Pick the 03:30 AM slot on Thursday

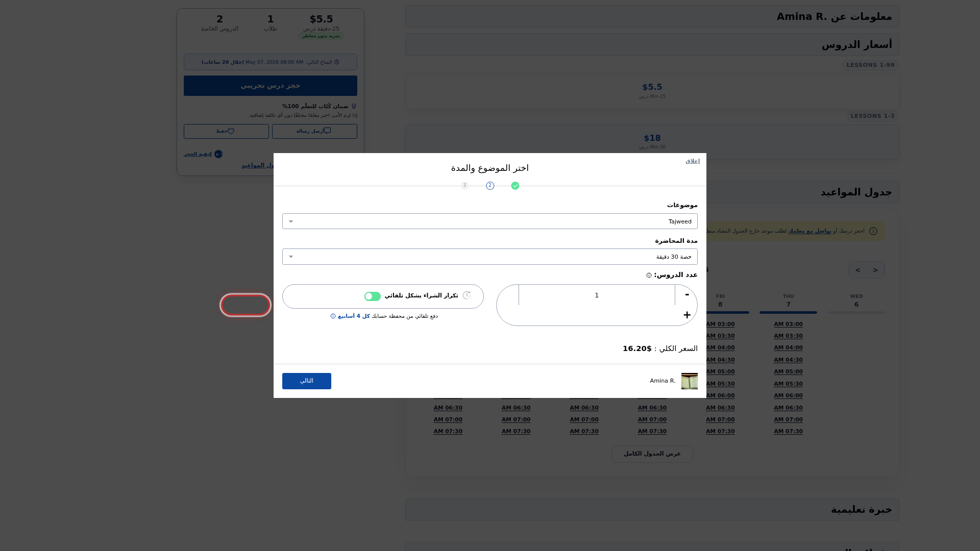point(788,336)
